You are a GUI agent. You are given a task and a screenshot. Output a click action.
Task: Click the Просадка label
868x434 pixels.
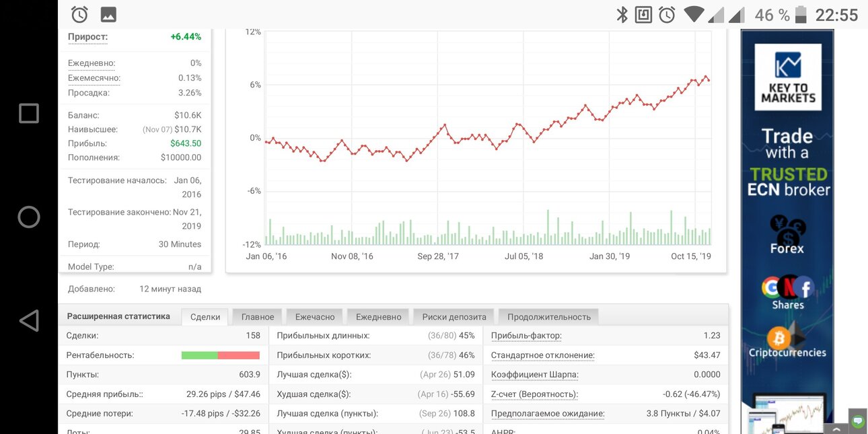[x=87, y=93]
